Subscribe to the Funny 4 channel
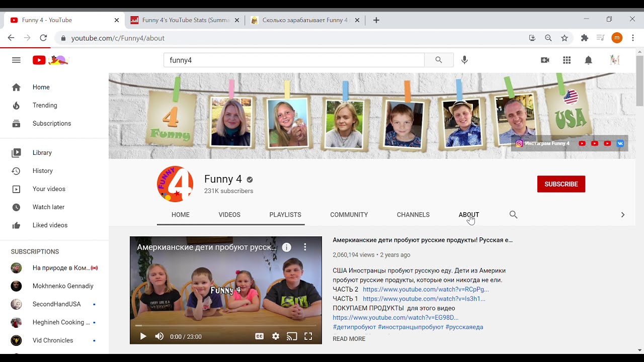This screenshot has height=362, width=644. pyautogui.click(x=561, y=184)
